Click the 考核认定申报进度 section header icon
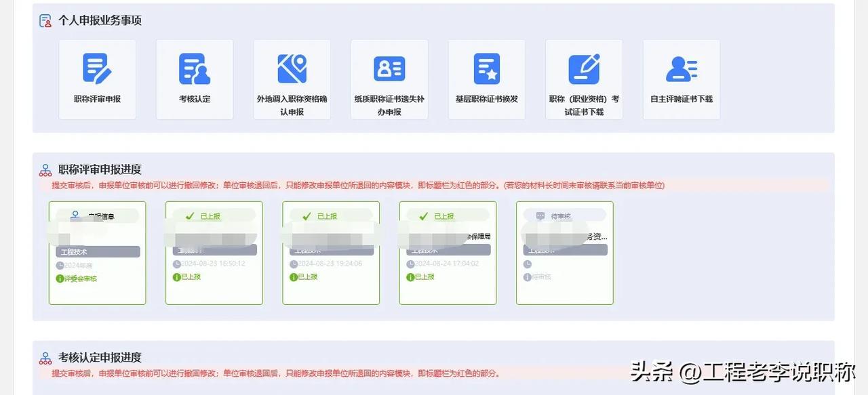This screenshot has height=395, width=868. [45, 358]
